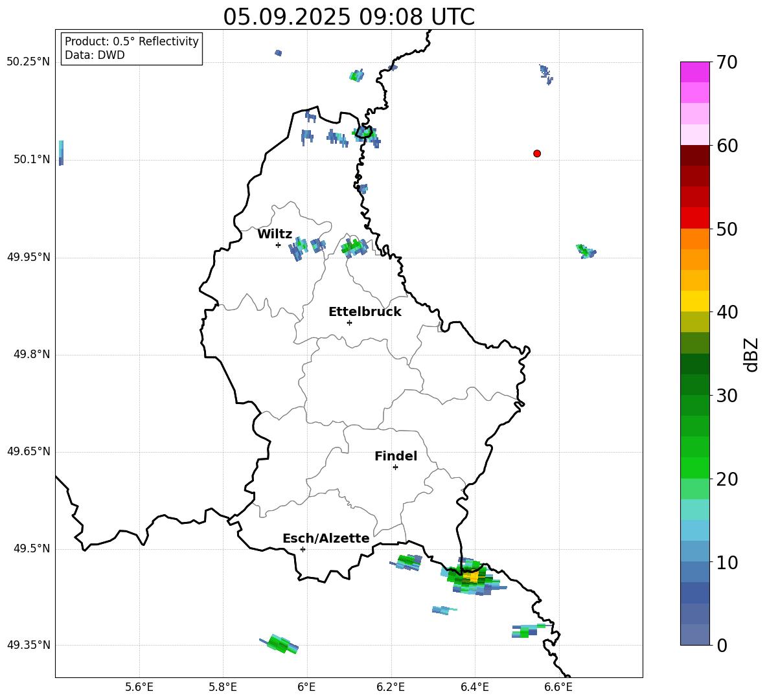Click the bright red 50 dBZ colorbar segment
The height and width of the screenshot is (700, 767).
coord(695,218)
